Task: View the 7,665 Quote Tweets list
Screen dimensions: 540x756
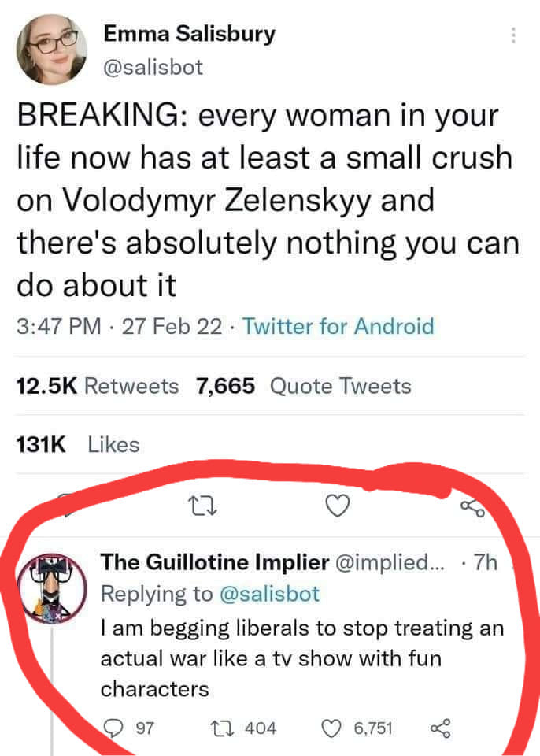Action: 303,386
